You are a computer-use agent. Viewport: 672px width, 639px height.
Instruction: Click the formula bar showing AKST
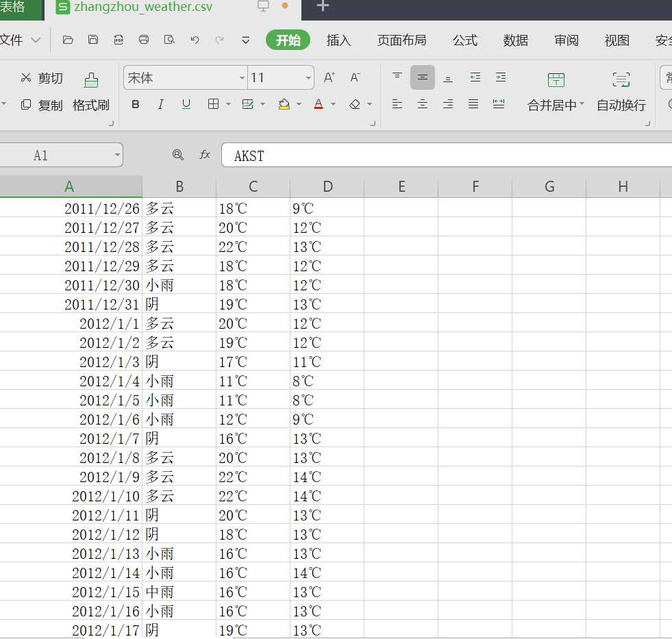pyautogui.click(x=447, y=155)
